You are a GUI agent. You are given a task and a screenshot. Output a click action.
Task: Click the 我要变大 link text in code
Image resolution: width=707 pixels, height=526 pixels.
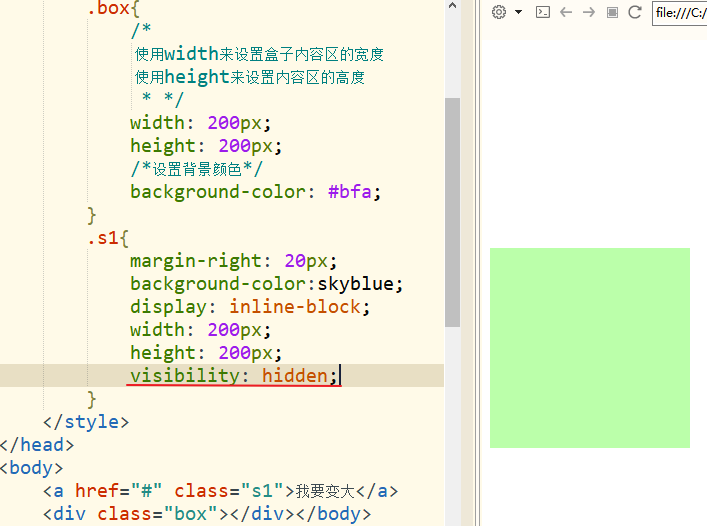[326, 491]
